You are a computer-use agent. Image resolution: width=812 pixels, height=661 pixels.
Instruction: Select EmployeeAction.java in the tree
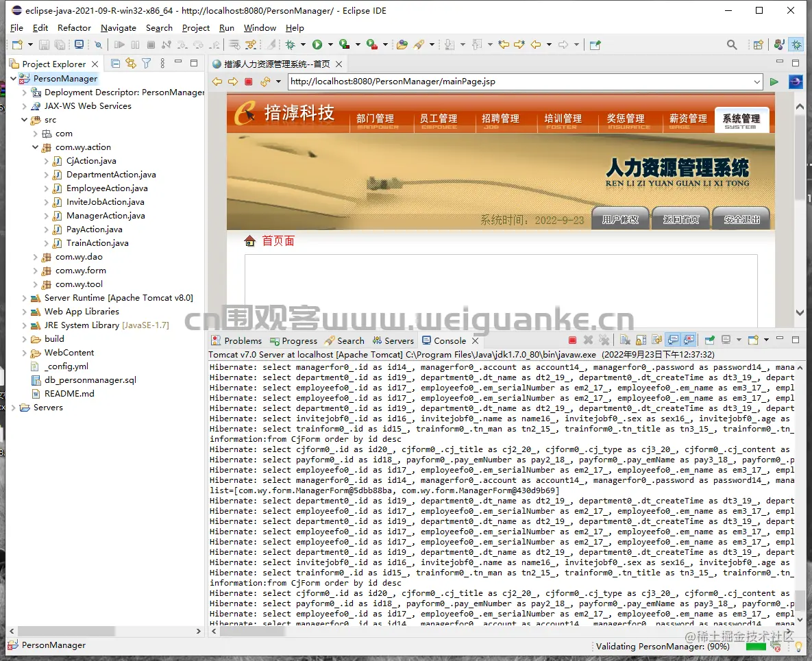pyautogui.click(x=107, y=188)
